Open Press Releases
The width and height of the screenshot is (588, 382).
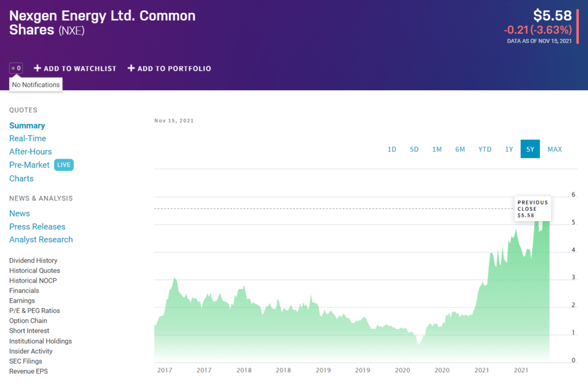click(x=37, y=227)
